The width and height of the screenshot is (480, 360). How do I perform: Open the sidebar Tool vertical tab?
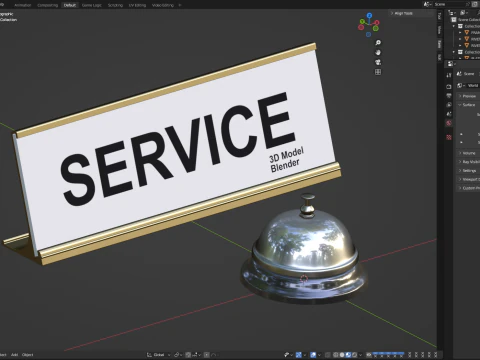[x=439, y=16]
